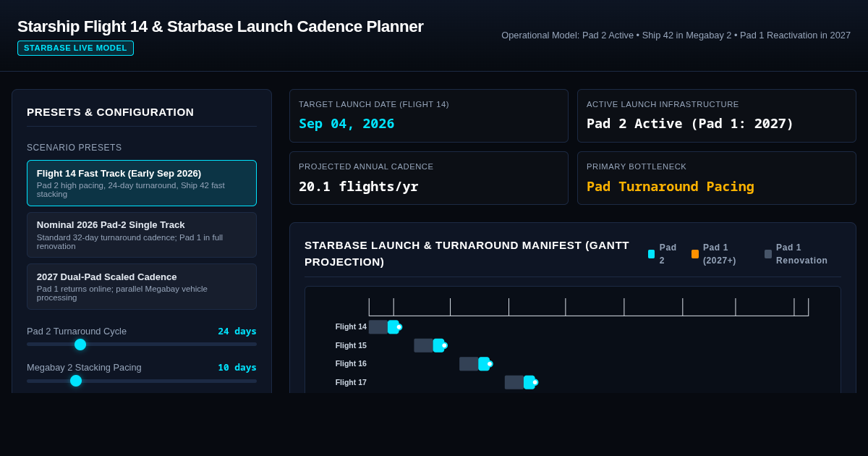Click the Pad 1 (2027+) orange legend swatch
This screenshot has width=868, height=456.
click(x=695, y=254)
